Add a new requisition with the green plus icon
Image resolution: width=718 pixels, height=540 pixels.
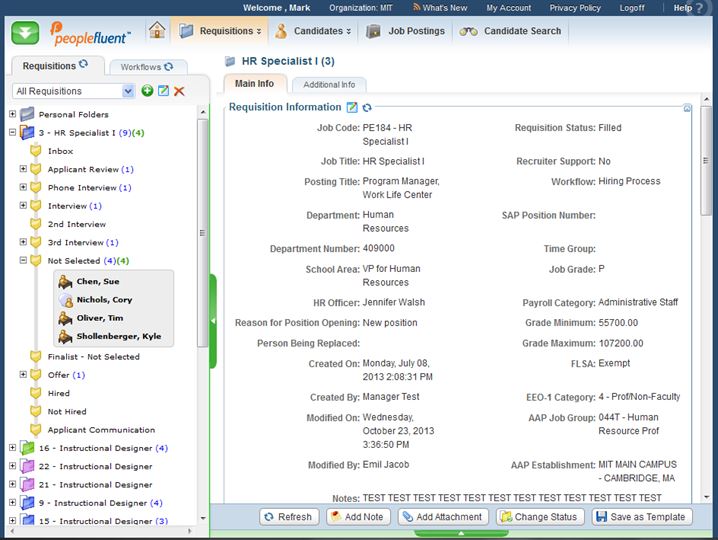(147, 91)
